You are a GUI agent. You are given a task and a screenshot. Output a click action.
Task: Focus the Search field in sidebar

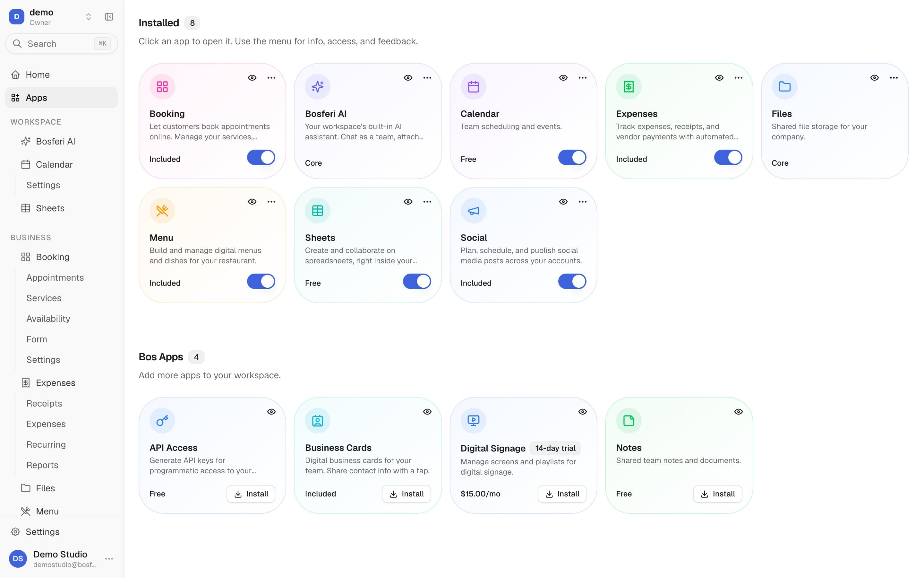tap(62, 44)
